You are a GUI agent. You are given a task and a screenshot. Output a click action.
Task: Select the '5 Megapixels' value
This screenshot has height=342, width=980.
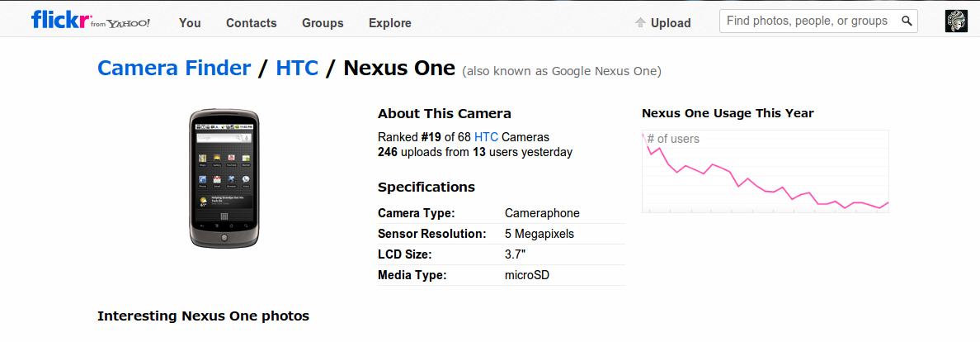coord(539,235)
